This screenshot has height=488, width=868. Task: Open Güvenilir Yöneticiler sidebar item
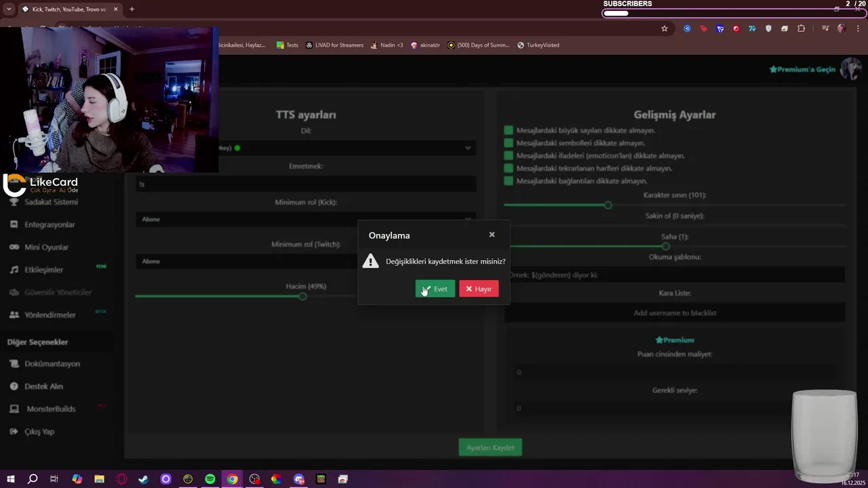point(50,292)
